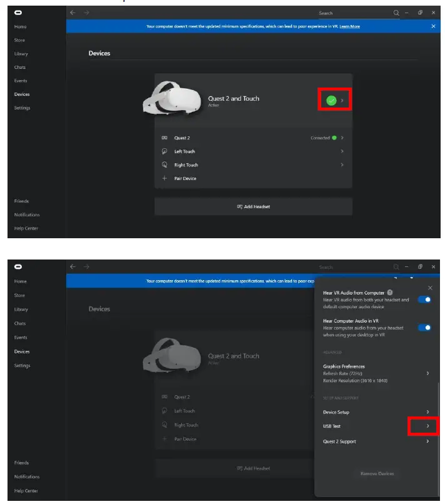Click the Left Touch label in upper screenshot
This screenshot has height=504, width=445.
tap(184, 151)
